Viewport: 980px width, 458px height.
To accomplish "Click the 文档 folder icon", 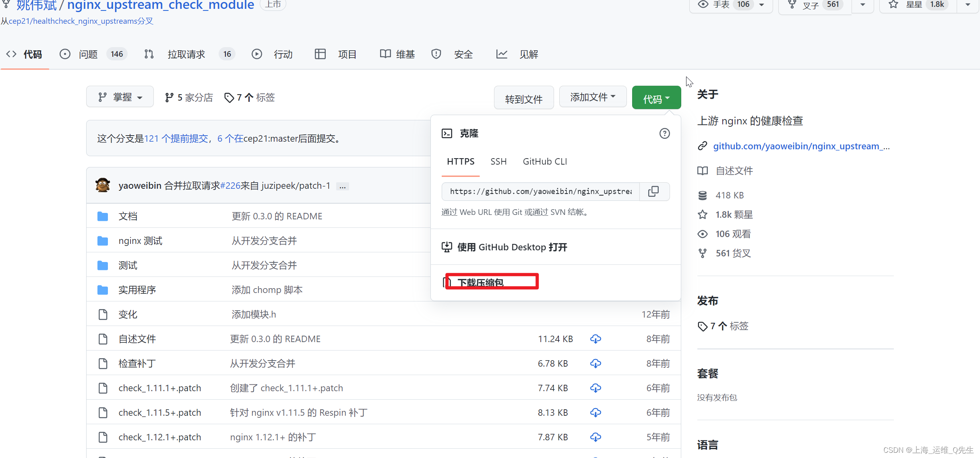I will [x=103, y=217].
